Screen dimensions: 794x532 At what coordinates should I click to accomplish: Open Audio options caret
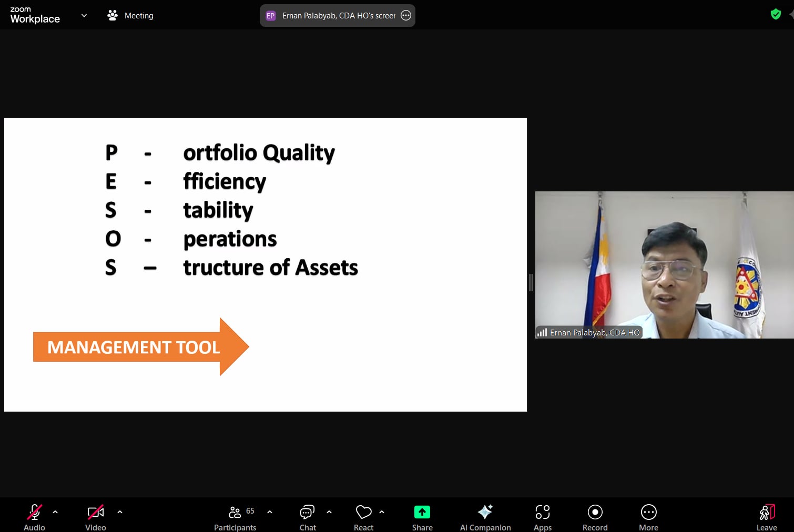tap(55, 511)
